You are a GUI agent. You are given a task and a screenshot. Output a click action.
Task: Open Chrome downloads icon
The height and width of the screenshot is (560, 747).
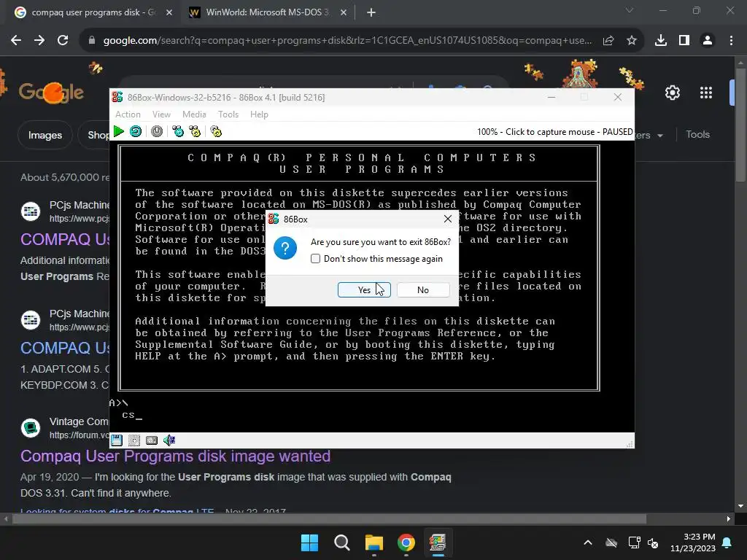pyautogui.click(x=661, y=41)
